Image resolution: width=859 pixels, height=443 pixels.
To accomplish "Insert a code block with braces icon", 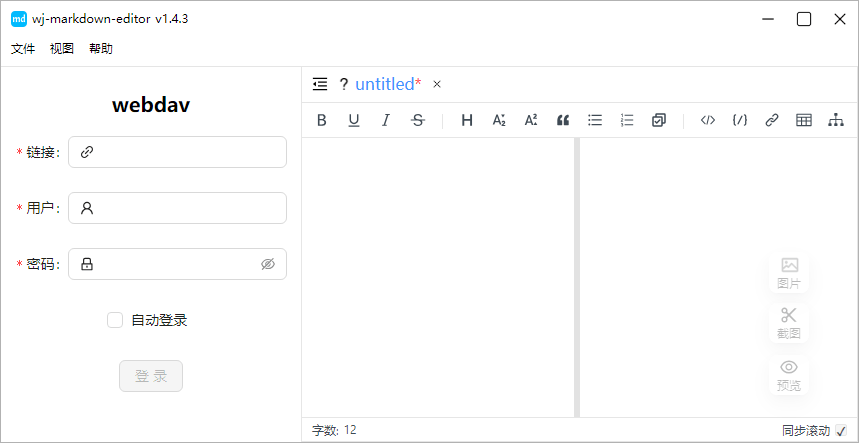I will 739,120.
